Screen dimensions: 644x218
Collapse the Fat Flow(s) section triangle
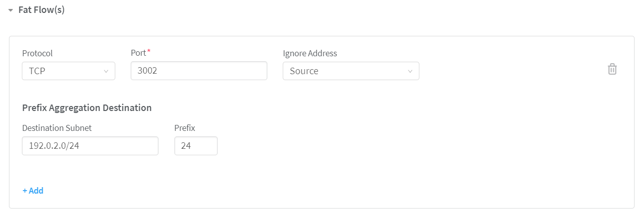[x=10, y=10]
